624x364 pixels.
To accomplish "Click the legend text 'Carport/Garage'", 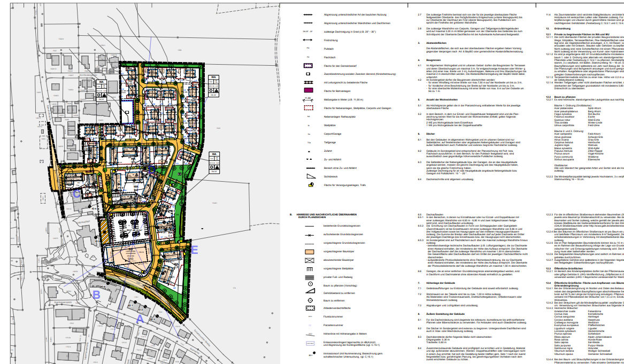I will pos(333,134).
